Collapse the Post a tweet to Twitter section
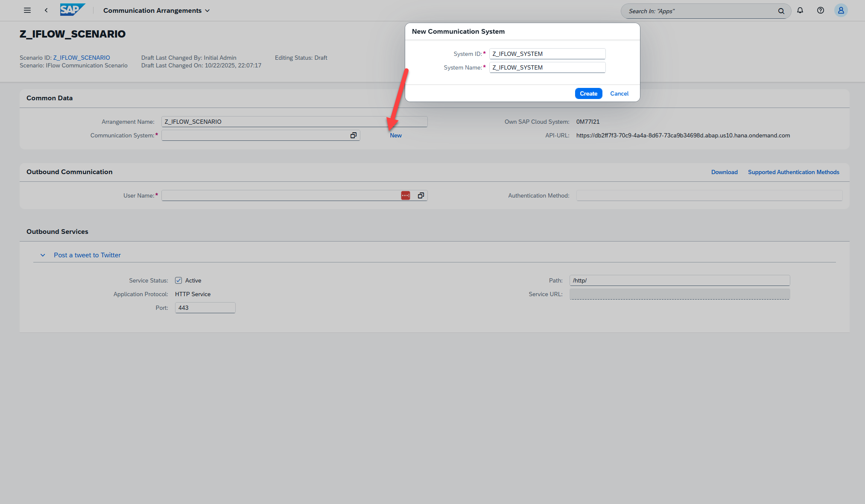865x504 pixels. [x=43, y=255]
